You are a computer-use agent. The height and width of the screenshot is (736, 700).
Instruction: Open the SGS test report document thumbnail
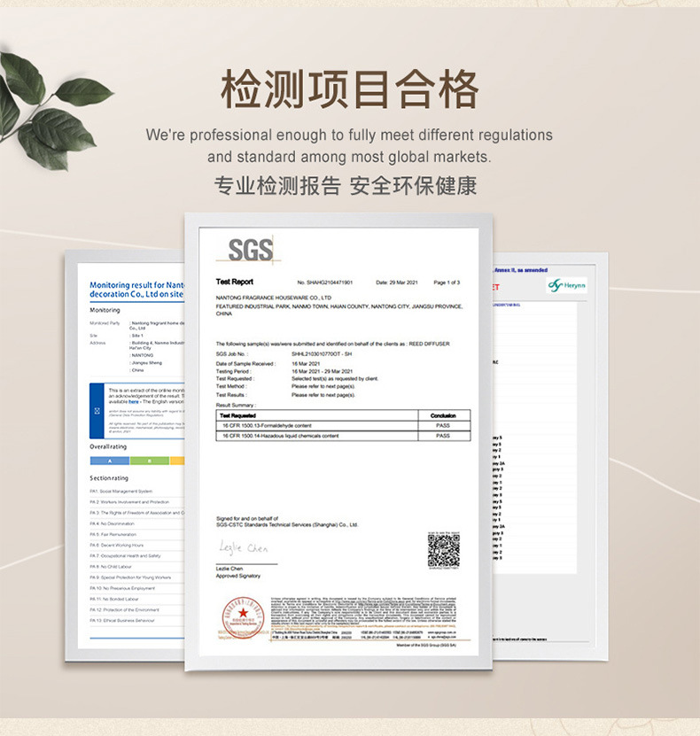coord(338,442)
